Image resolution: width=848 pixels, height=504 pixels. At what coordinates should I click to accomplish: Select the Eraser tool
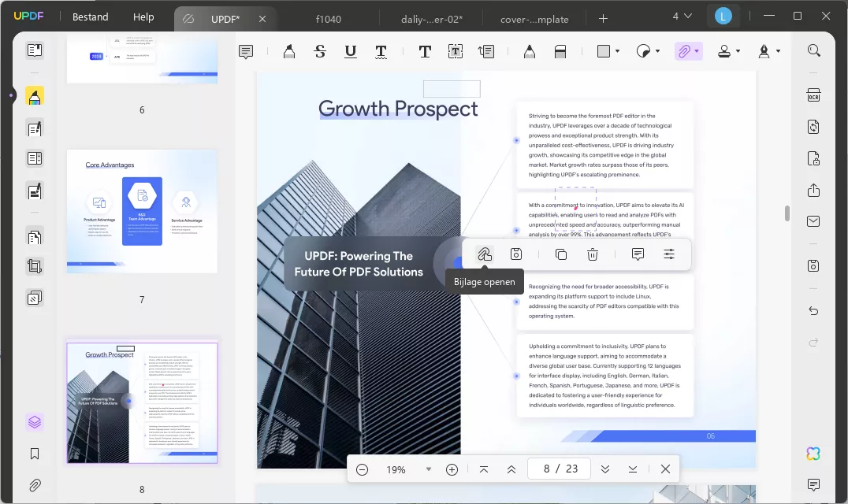pos(560,51)
